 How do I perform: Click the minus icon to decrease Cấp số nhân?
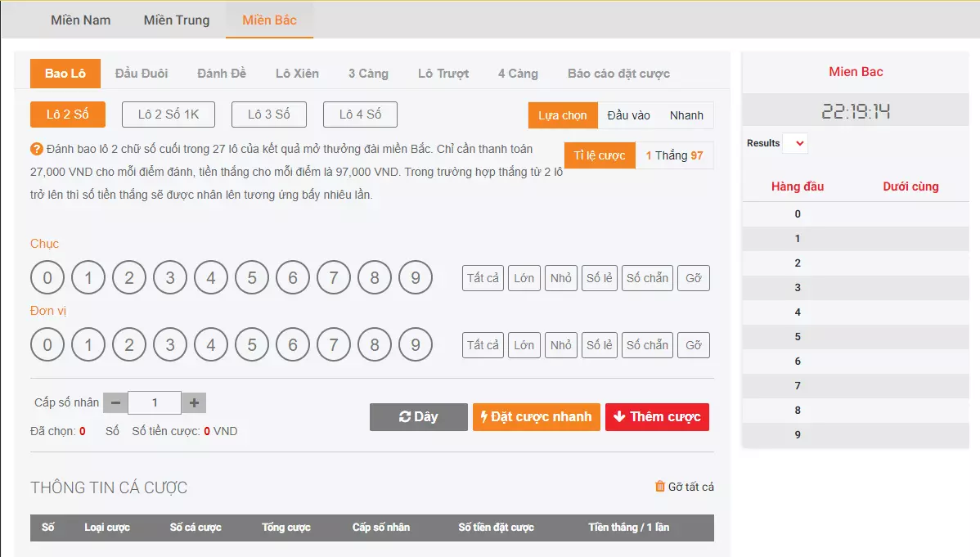tap(115, 402)
